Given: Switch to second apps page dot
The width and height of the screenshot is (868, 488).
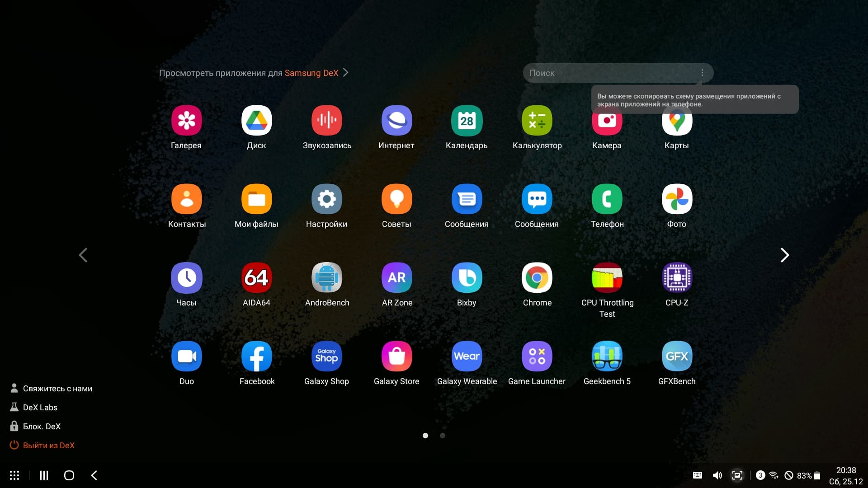Looking at the screenshot, I should click(443, 436).
